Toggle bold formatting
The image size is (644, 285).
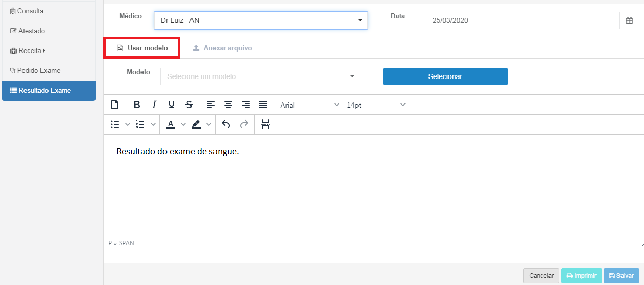[x=137, y=105]
